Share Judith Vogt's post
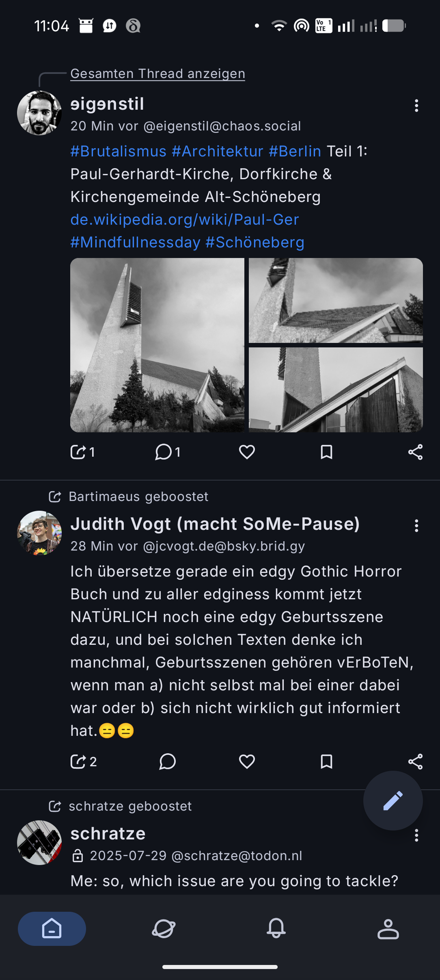This screenshot has width=440, height=980. (x=415, y=761)
